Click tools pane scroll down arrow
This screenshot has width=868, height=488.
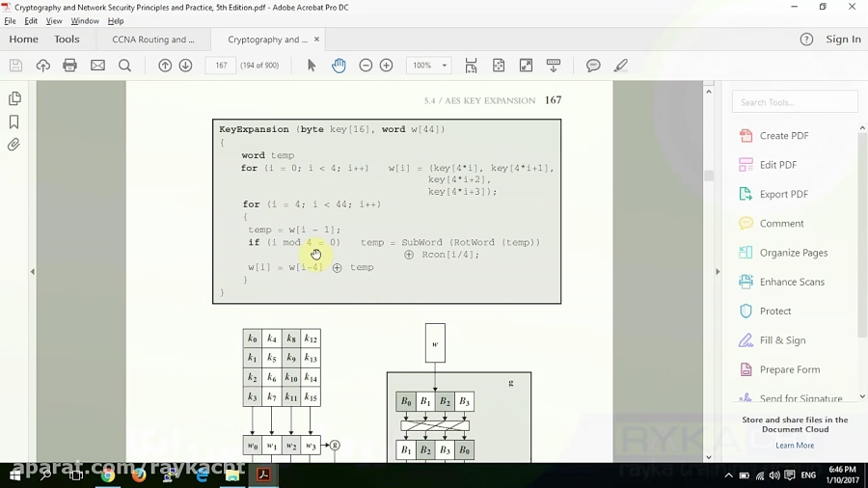pyautogui.click(x=862, y=396)
